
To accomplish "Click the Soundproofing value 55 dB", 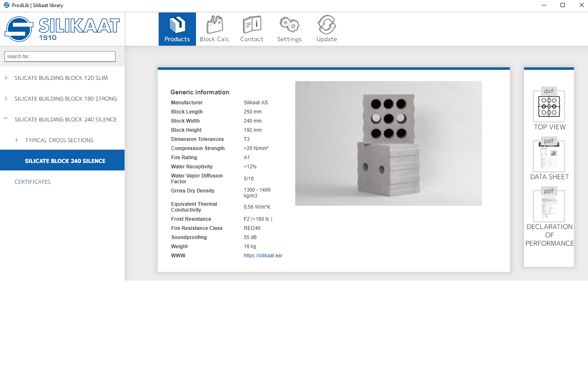I will click(x=250, y=237).
